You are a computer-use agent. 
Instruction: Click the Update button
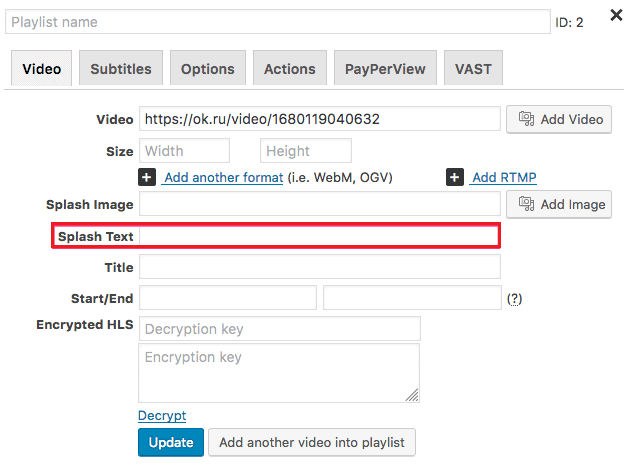tap(171, 442)
